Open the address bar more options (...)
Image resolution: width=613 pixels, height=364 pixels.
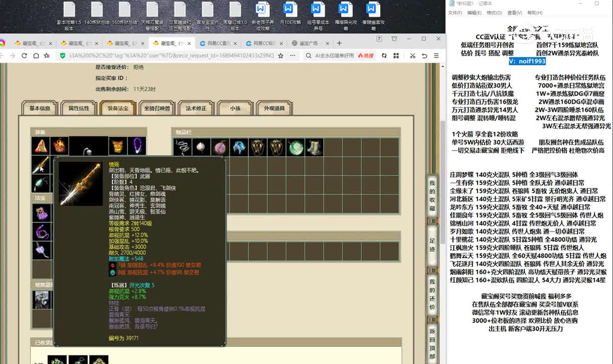pyautogui.click(x=292, y=56)
